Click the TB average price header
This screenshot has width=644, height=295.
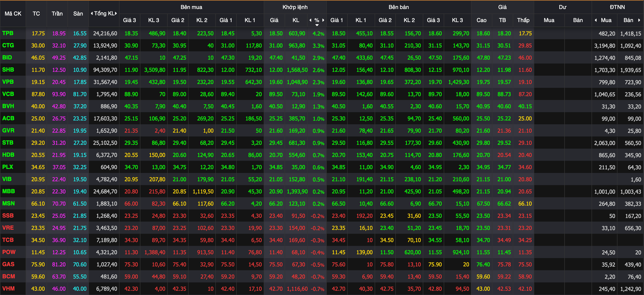(502, 20)
